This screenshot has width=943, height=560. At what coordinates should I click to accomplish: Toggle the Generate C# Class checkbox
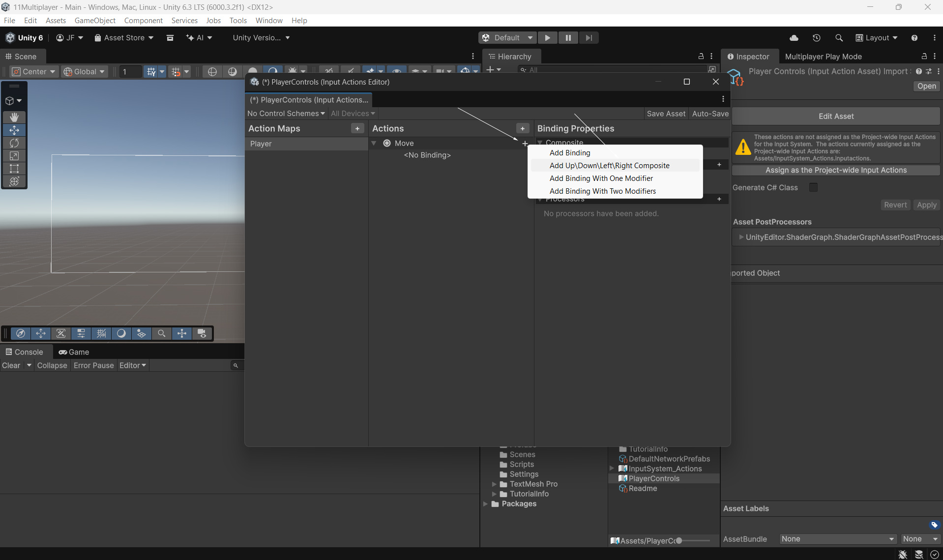point(813,187)
